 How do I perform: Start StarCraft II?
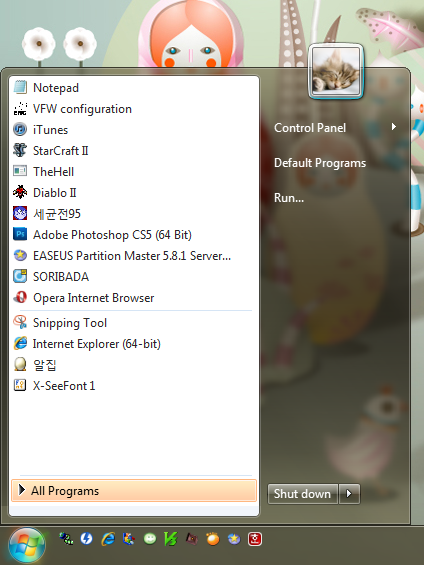coord(133,151)
